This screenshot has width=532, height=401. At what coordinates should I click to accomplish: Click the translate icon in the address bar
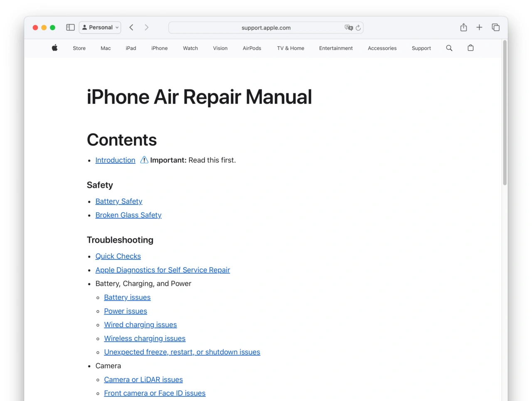(349, 27)
